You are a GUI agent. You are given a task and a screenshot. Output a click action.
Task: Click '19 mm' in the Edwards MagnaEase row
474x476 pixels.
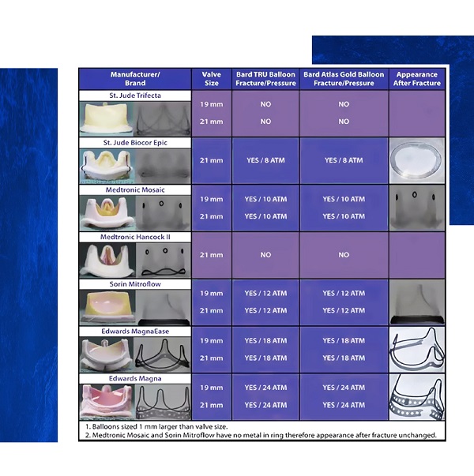(x=212, y=340)
